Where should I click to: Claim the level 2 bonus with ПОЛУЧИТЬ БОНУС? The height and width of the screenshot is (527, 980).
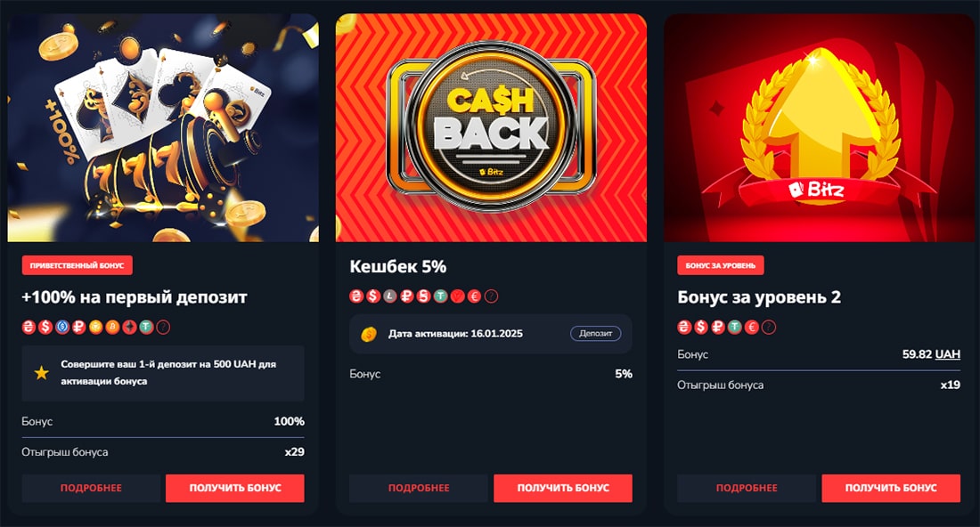coord(891,488)
